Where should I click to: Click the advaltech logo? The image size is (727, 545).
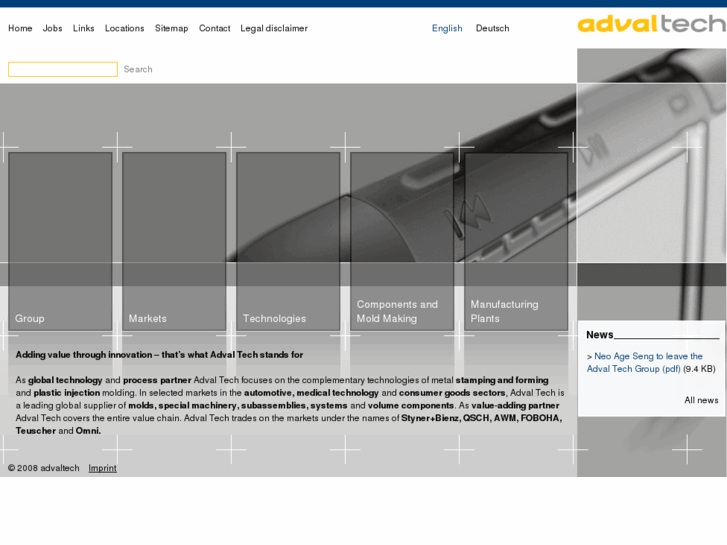click(x=651, y=24)
